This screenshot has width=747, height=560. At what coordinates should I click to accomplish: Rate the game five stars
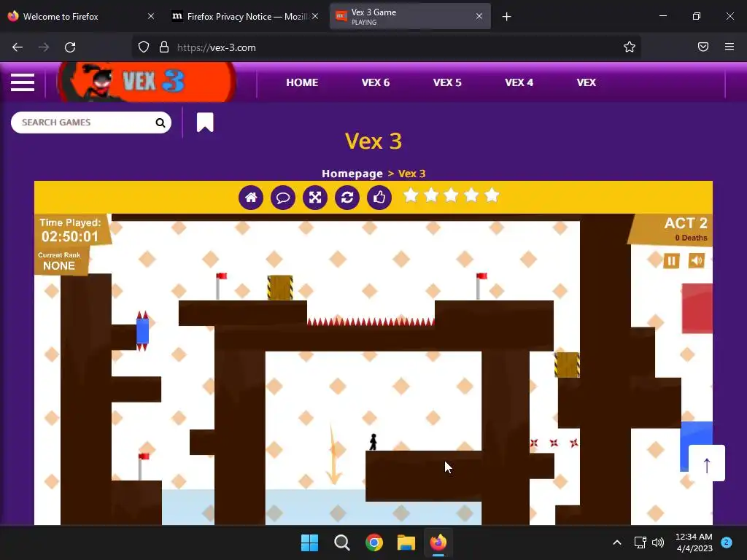492,195
